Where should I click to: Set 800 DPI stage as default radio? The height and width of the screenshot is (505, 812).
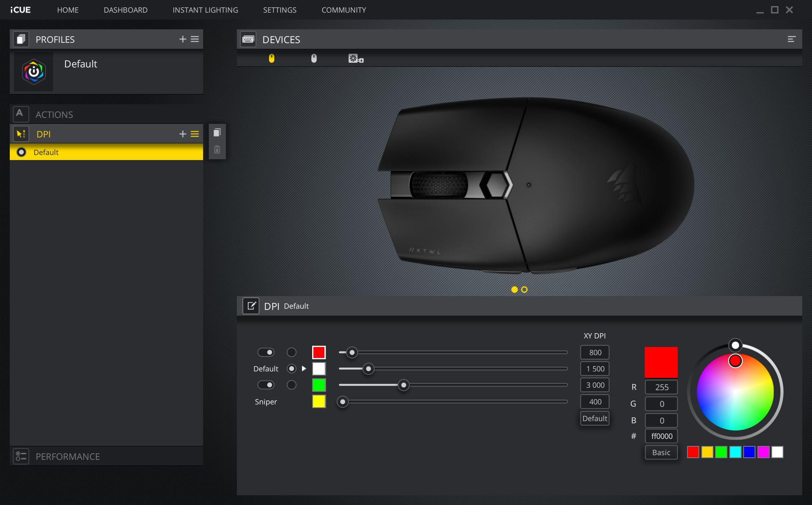pos(291,352)
